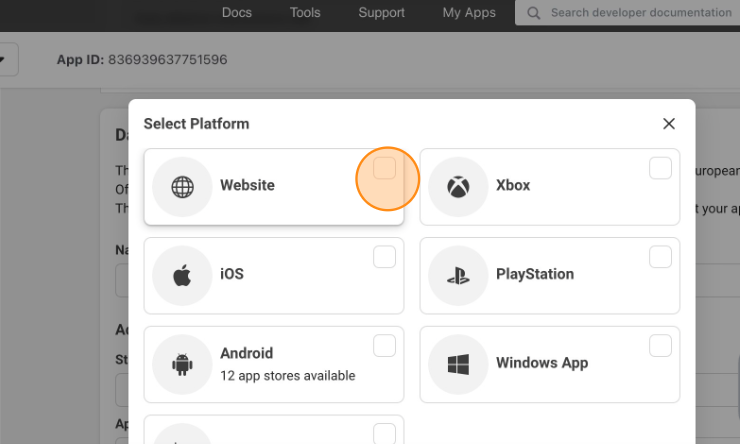Choose the Apple iOS icon
Viewport: 740px width, 444px height.
(182, 275)
